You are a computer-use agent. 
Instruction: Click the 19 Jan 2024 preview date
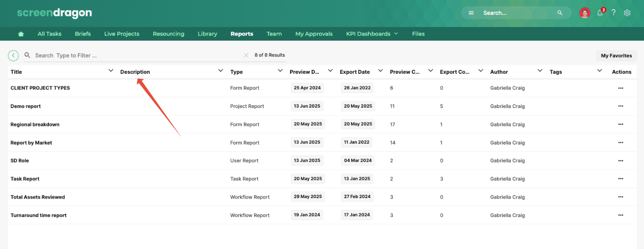coord(307,215)
